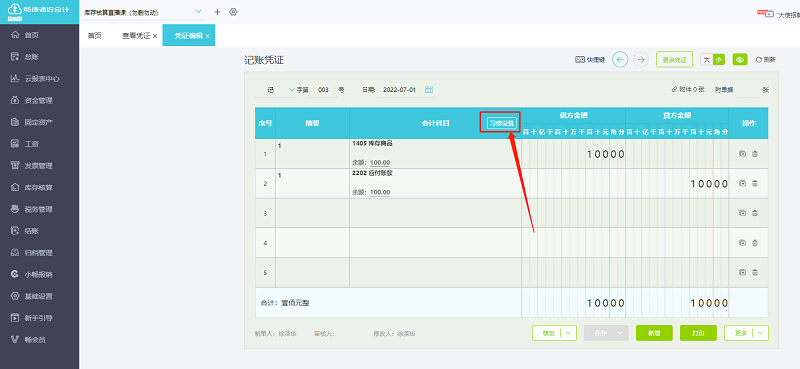Switch to the 查看凭证 tab
The width and height of the screenshot is (800, 369).
[x=136, y=36]
